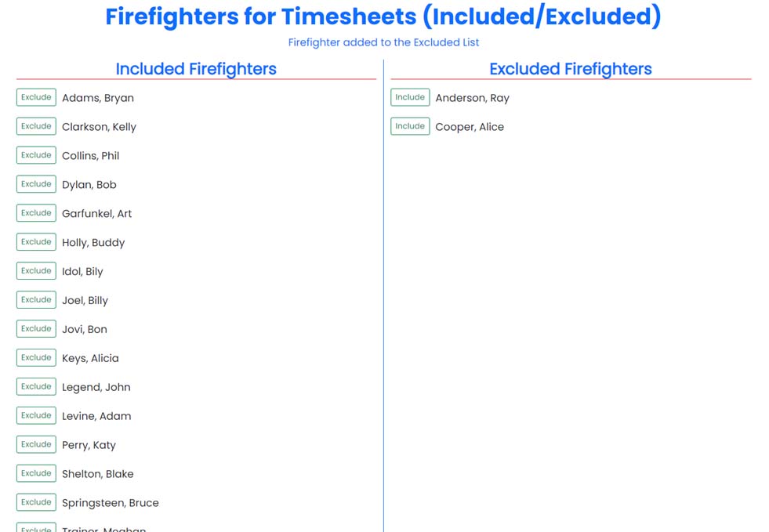The image size is (769, 532).
Task: Exclude Collins, Phil
Action: coord(35,155)
